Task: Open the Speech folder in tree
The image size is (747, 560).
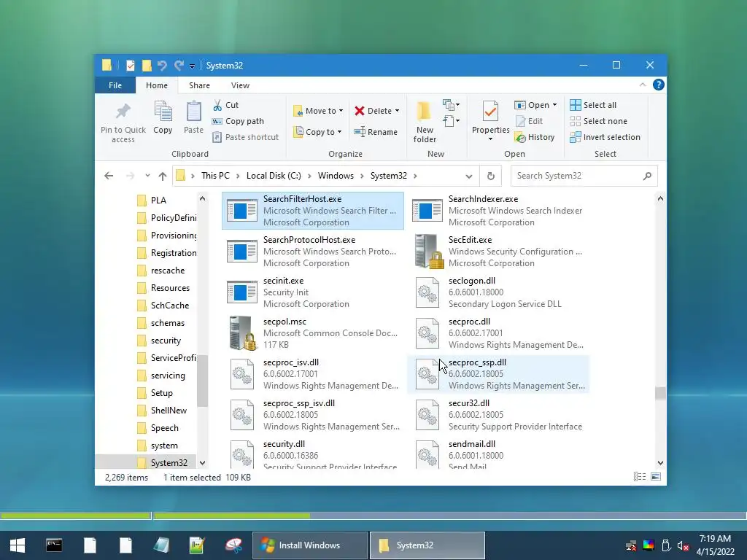Action: click(164, 428)
